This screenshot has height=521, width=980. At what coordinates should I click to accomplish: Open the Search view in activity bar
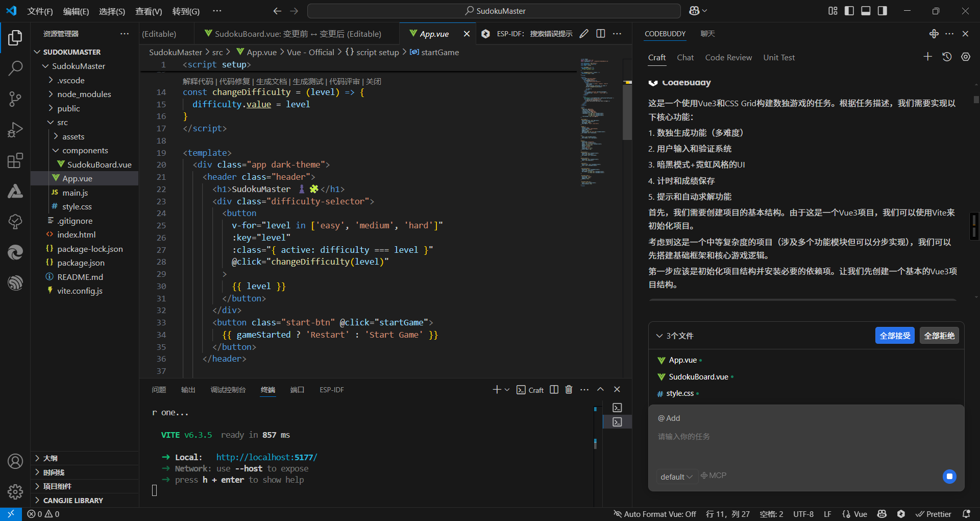(15, 68)
